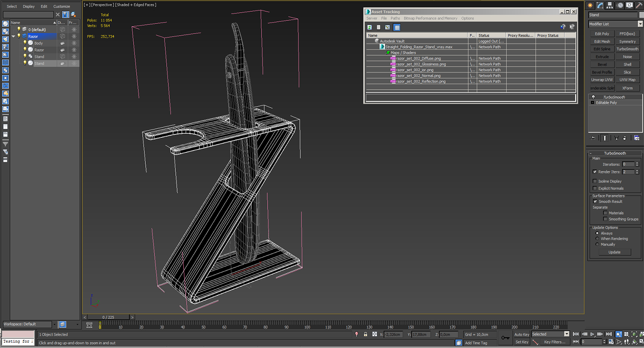
Task: Click Auto Key button
Action: click(x=522, y=334)
